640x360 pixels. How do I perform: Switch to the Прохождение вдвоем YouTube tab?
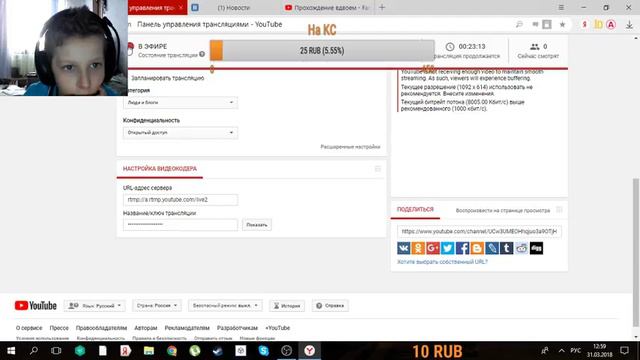coord(327,7)
